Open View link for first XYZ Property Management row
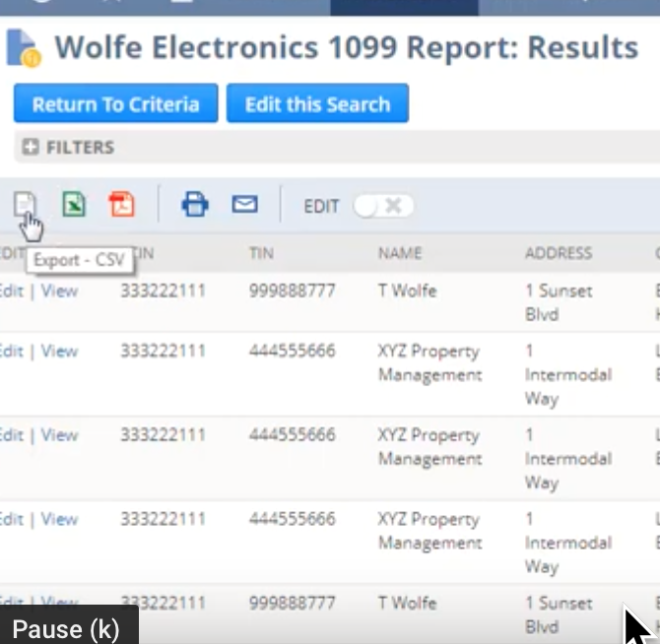The image size is (660, 644). pos(59,351)
